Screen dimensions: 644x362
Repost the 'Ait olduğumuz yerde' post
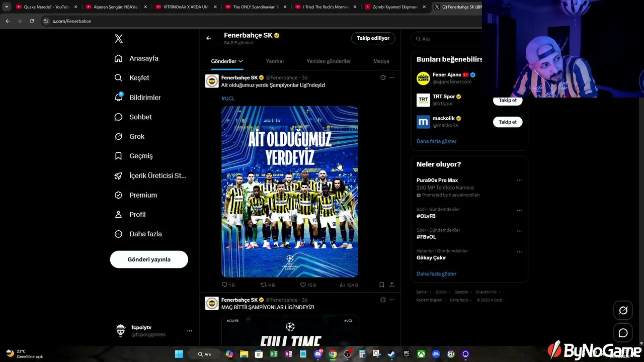(267, 285)
